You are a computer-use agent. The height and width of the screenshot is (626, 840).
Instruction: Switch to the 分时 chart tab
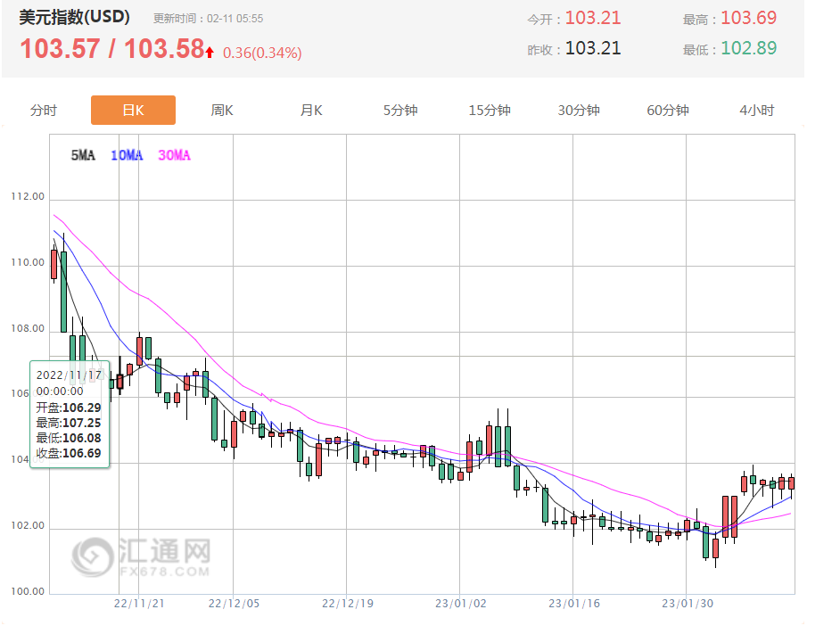tap(44, 111)
